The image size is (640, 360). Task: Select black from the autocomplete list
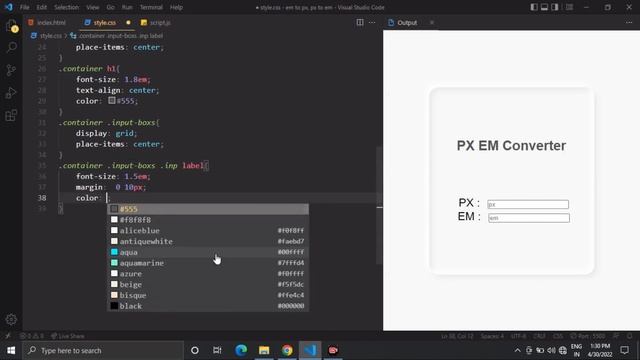coord(208,306)
